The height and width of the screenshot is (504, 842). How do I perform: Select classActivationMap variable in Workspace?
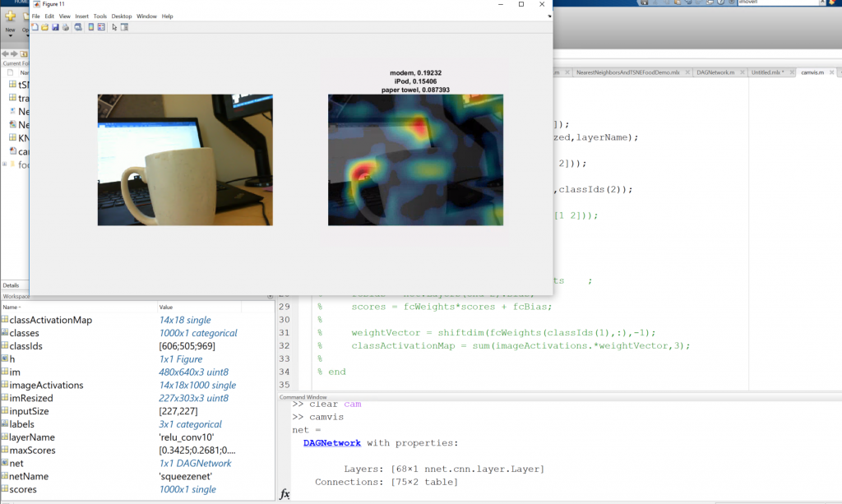50,320
